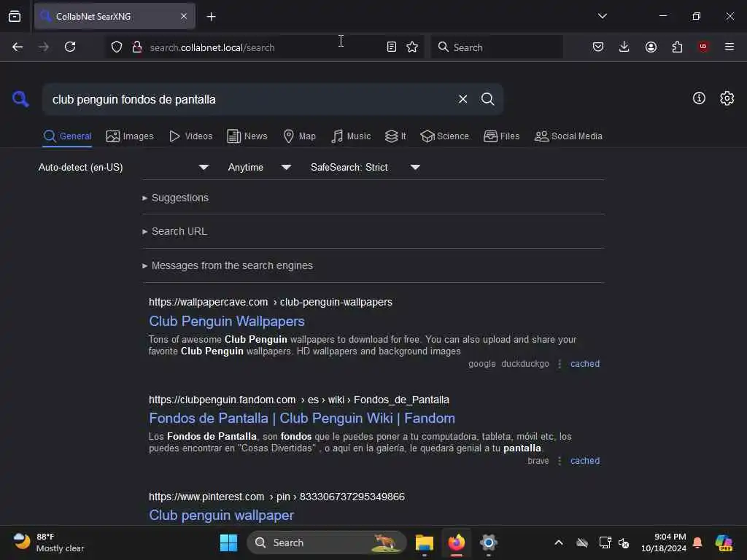The height and width of the screenshot is (560, 747).
Task: Open the Firefox hamburger menu
Action: pos(729,47)
